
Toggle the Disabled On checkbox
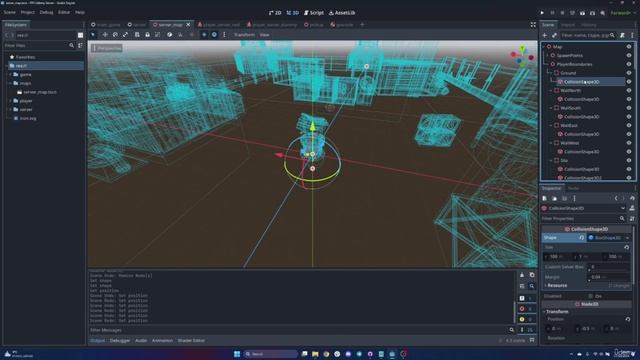591,296
